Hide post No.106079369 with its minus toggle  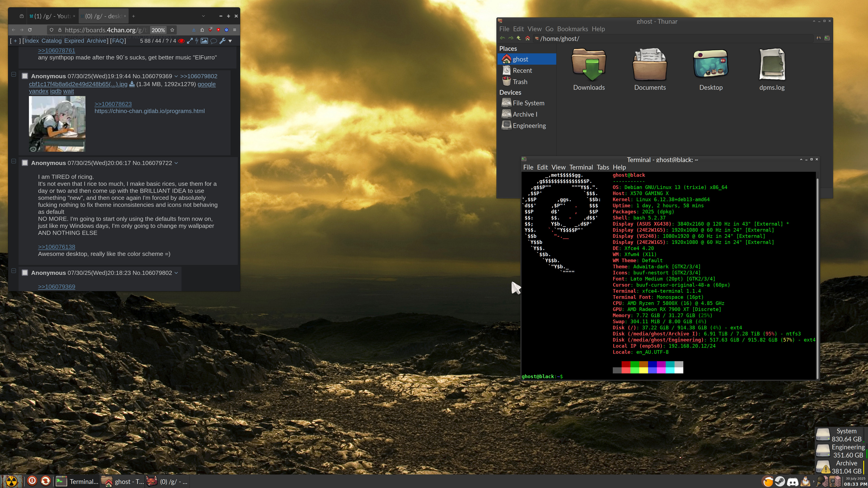click(14, 74)
